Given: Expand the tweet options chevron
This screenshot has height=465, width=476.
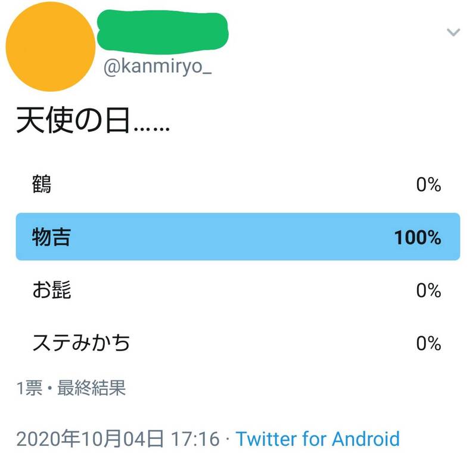Looking at the screenshot, I should tap(453, 32).
